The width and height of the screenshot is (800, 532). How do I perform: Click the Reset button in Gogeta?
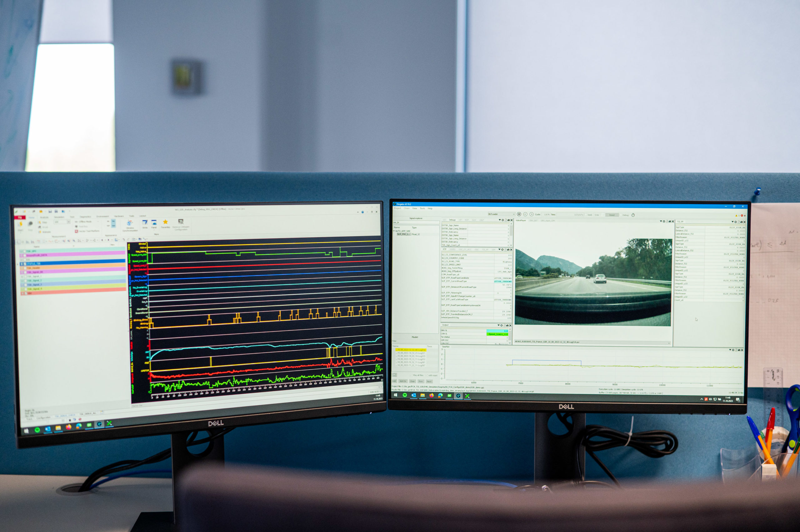[612, 215]
